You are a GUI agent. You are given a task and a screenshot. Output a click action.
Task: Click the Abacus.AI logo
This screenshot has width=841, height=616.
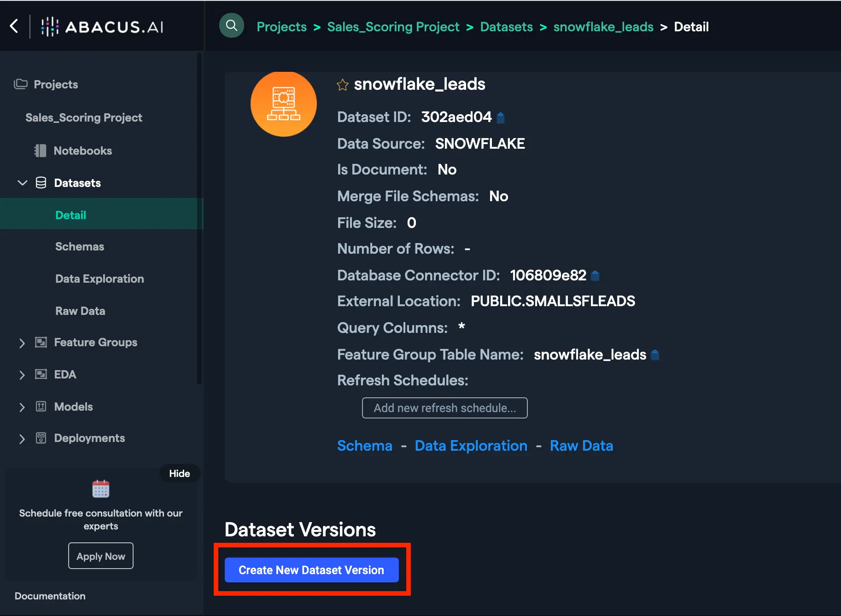coord(102,27)
